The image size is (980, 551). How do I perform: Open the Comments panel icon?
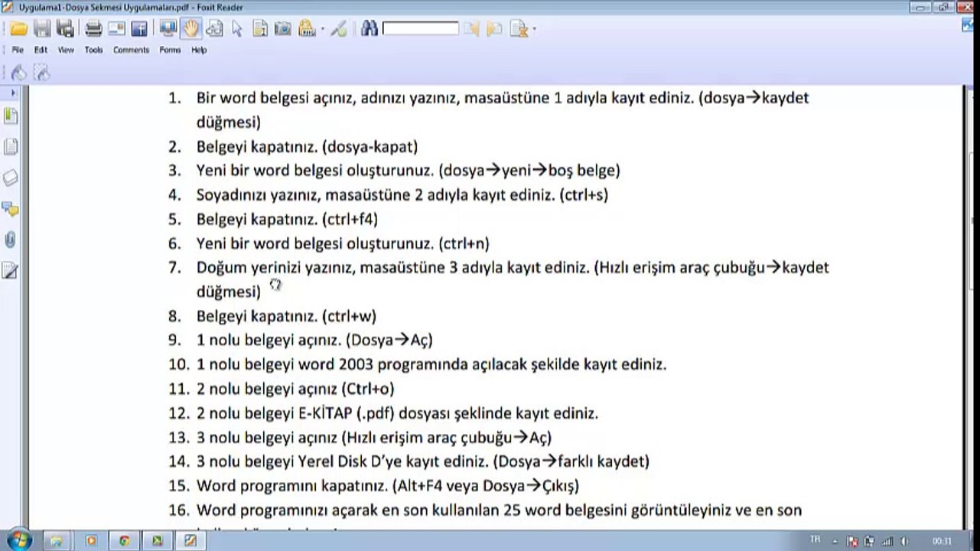pyautogui.click(x=10, y=209)
